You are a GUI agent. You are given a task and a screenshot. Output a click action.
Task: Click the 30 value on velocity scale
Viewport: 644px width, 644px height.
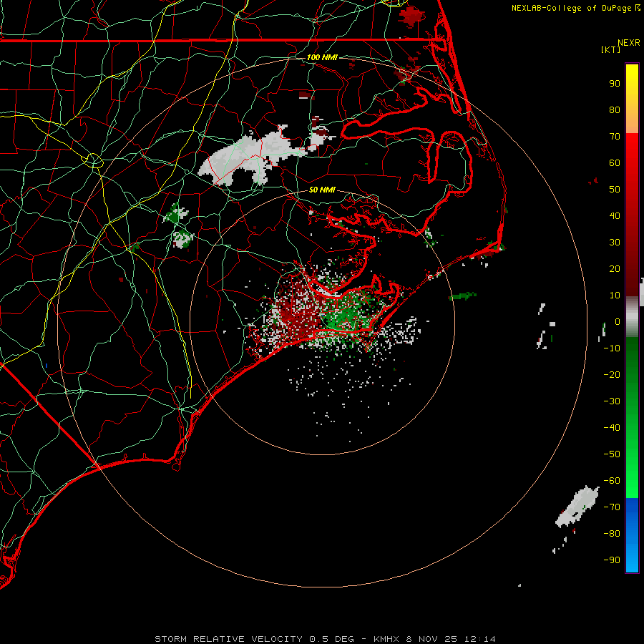(615, 243)
